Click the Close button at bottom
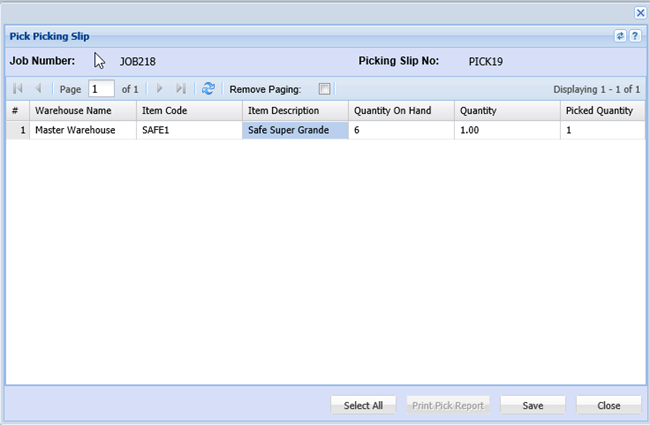The width and height of the screenshot is (650, 425). click(609, 406)
